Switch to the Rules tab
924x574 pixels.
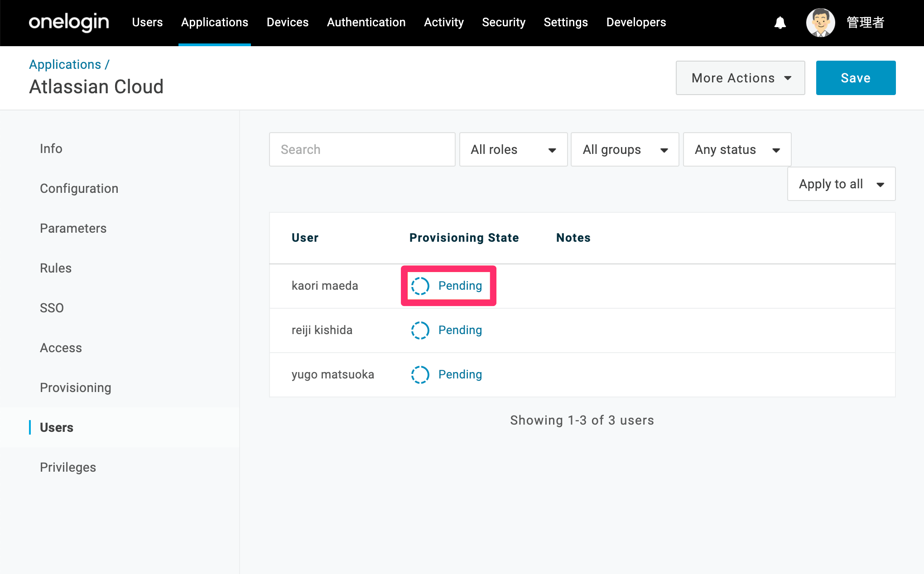pos(56,268)
